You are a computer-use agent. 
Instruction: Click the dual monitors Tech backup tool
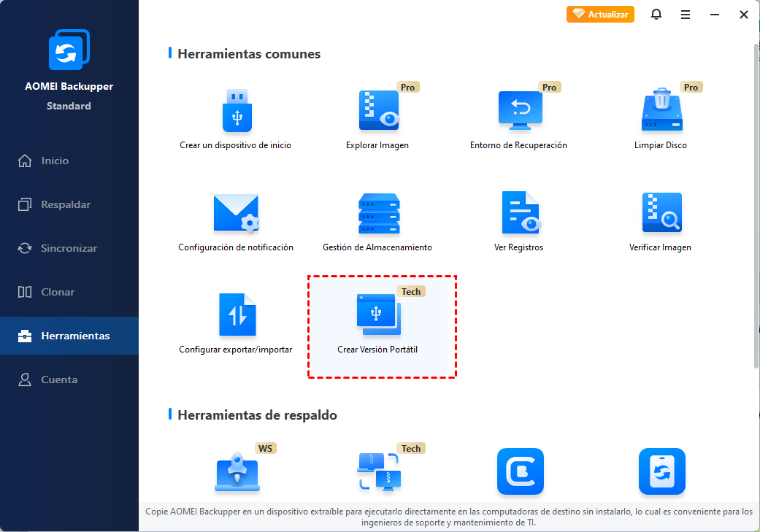(x=379, y=471)
